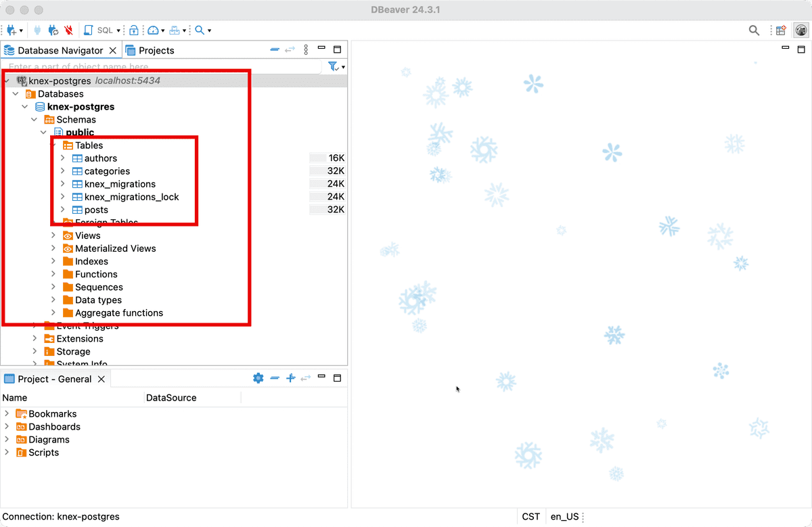Select the knex_migrations table
Image resolution: width=812 pixels, height=527 pixels.
click(120, 184)
